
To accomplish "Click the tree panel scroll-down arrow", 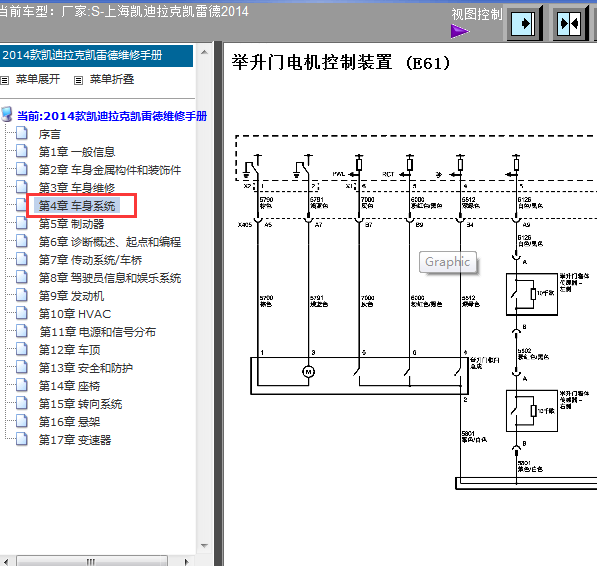I will pyautogui.click(x=204, y=545).
